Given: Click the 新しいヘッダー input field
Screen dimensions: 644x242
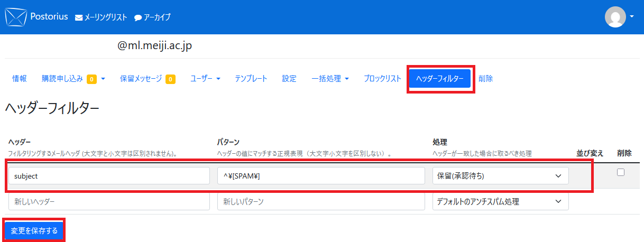Looking at the screenshot, I should pos(109,201).
